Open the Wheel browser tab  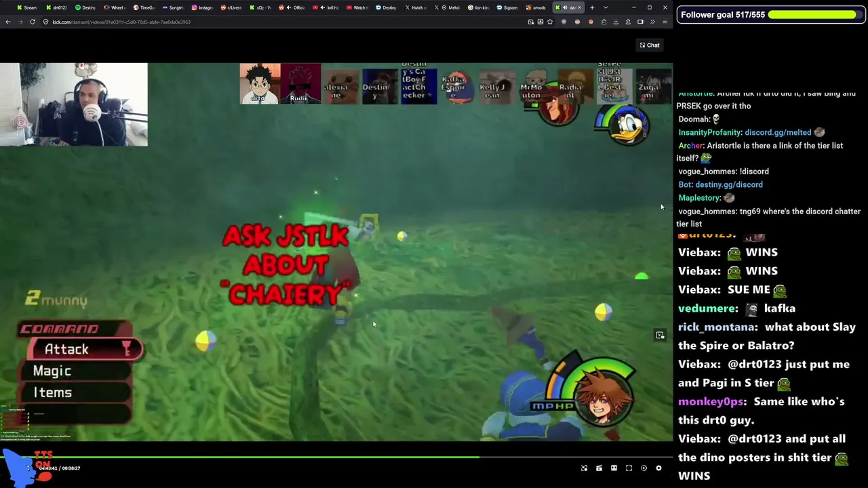tap(115, 7)
